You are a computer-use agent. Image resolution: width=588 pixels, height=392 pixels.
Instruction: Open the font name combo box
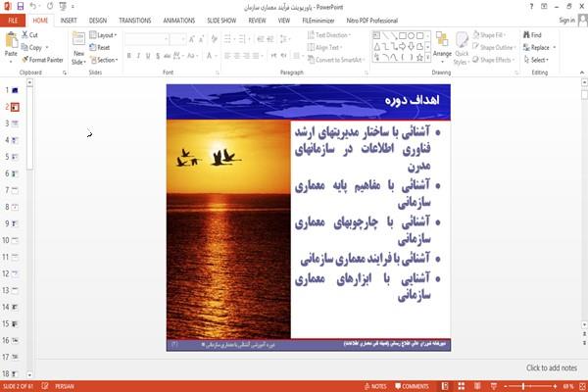pyautogui.click(x=147, y=38)
